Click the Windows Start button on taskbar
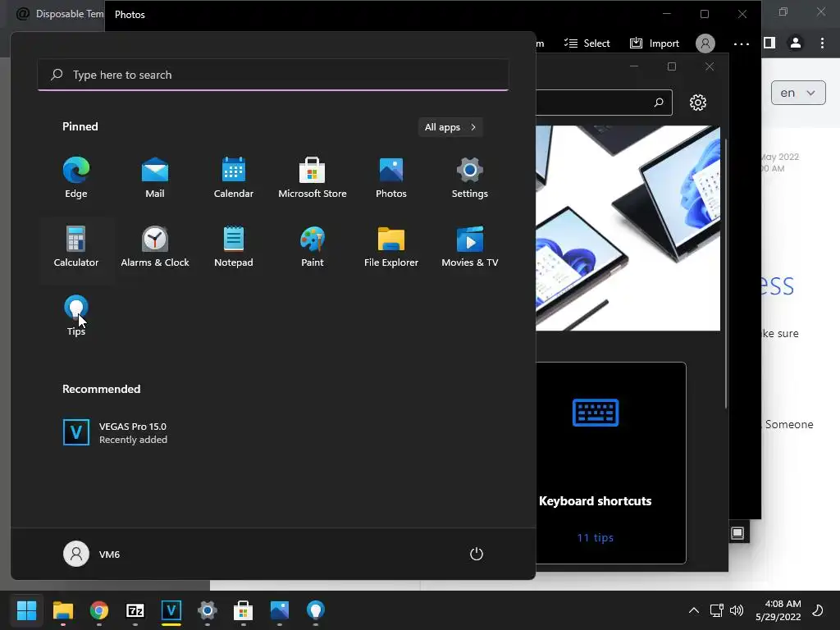The width and height of the screenshot is (840, 630). pyautogui.click(x=27, y=610)
